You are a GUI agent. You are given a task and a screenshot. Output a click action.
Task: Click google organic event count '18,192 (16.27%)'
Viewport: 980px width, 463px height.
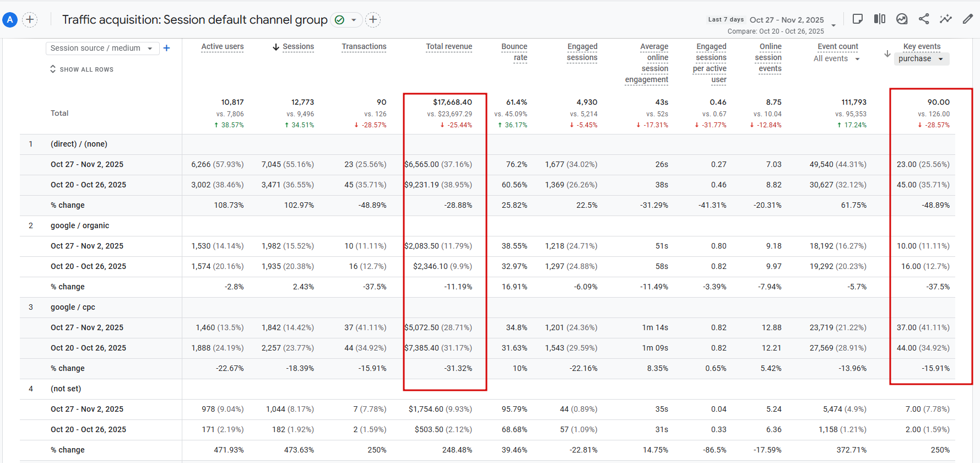click(x=838, y=246)
